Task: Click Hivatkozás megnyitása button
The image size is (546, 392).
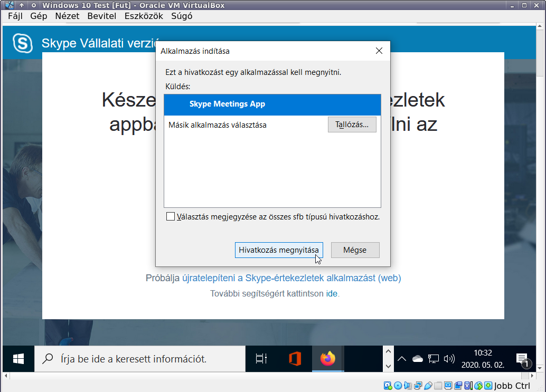Action: [279, 250]
